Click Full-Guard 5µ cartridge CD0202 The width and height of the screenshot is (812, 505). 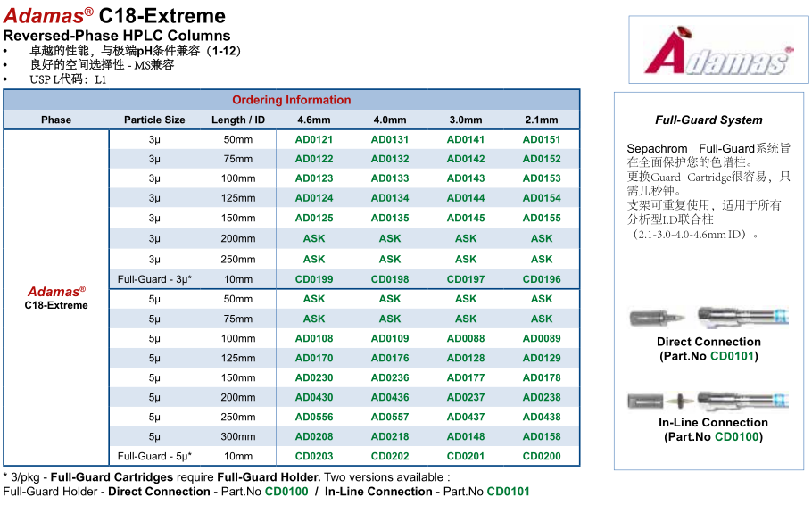(389, 456)
